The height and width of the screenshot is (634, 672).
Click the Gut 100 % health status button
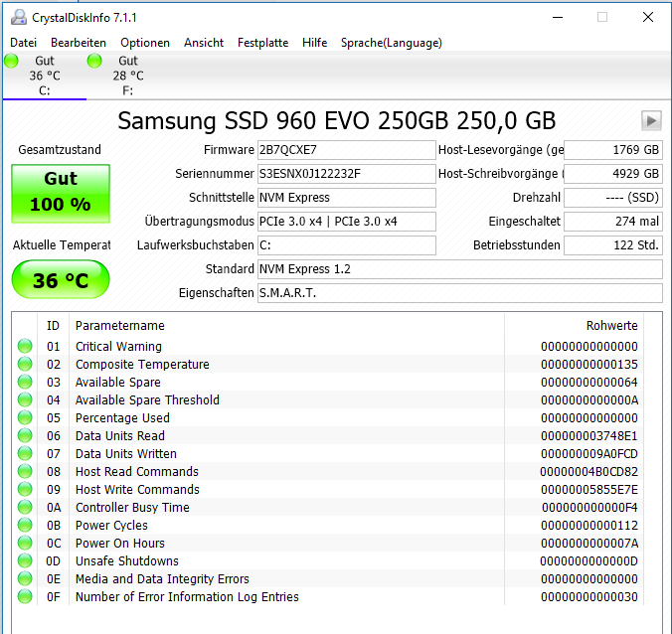tap(61, 194)
